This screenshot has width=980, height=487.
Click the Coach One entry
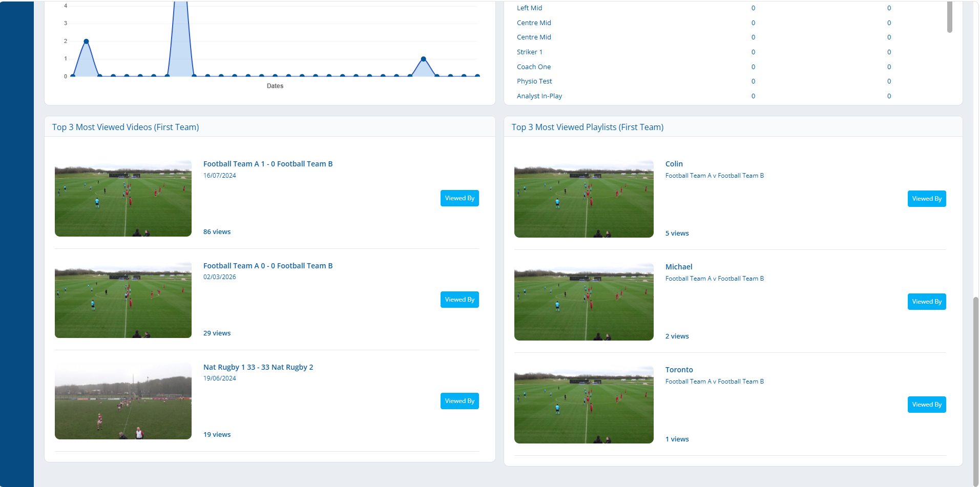click(534, 67)
